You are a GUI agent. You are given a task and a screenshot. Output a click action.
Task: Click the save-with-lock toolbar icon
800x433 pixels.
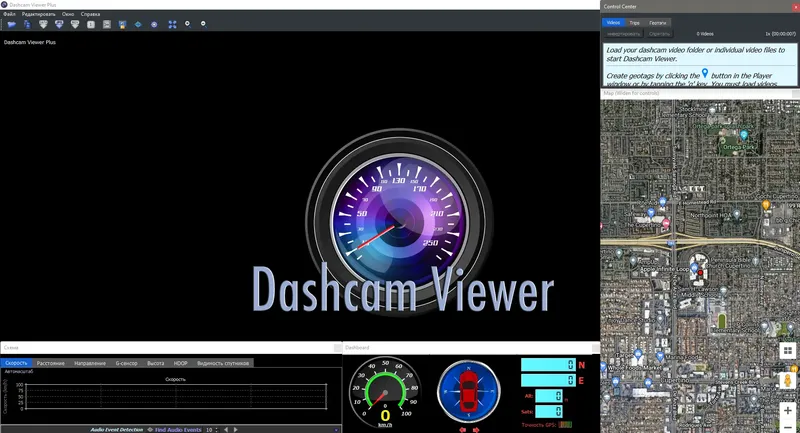[x=122, y=24]
